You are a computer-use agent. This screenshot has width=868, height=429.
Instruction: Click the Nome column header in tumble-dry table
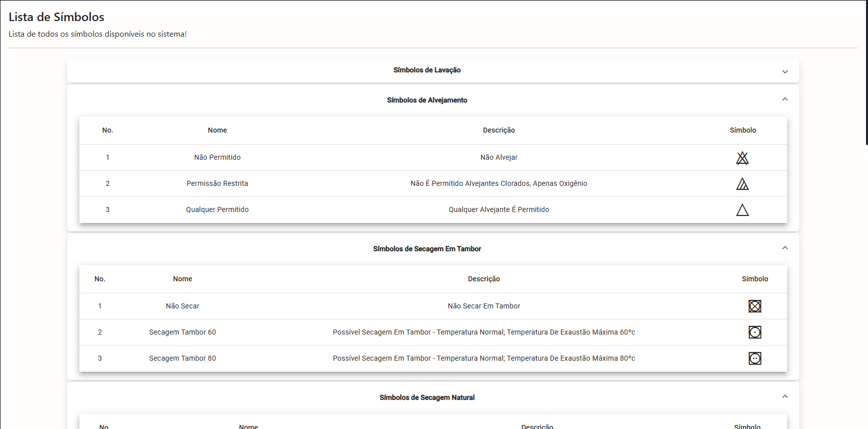click(182, 279)
